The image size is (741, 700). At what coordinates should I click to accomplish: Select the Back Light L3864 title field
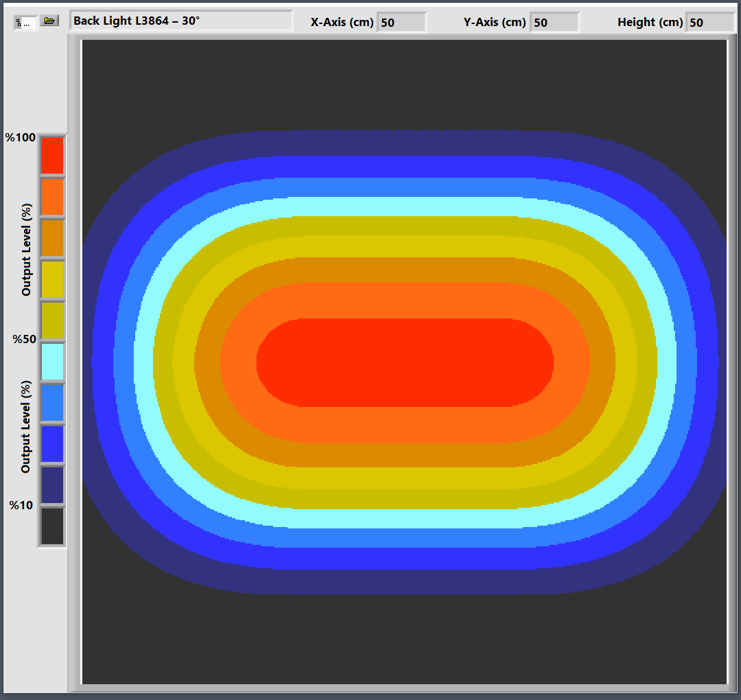click(180, 21)
